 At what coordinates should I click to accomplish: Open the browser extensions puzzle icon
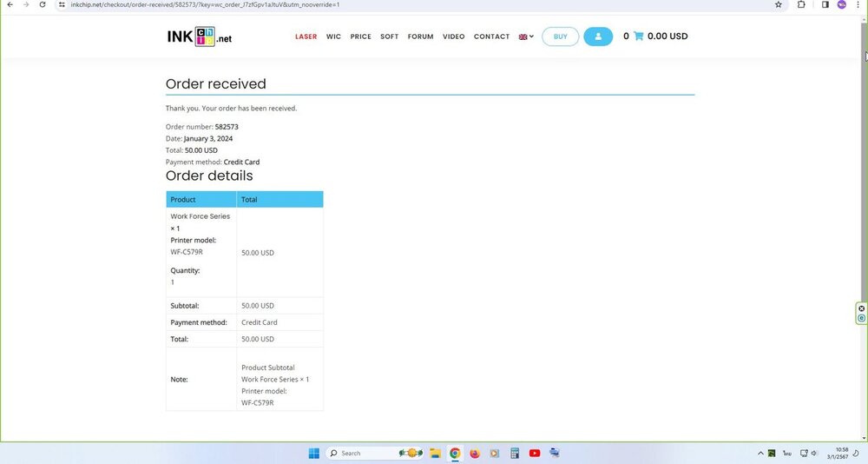point(801,4)
